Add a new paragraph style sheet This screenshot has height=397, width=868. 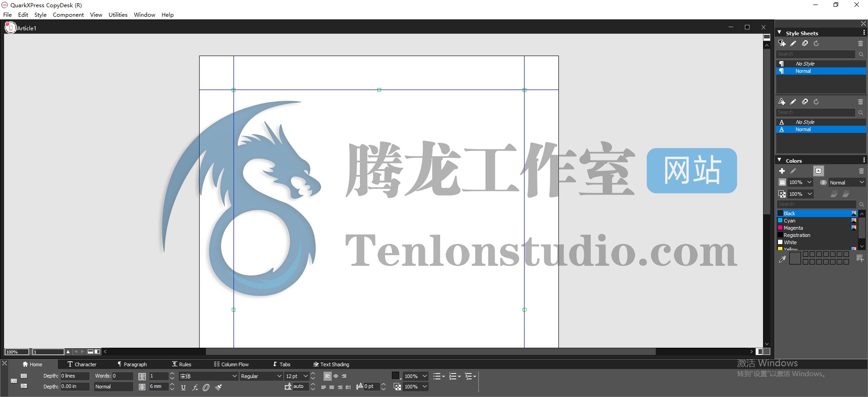(x=782, y=43)
